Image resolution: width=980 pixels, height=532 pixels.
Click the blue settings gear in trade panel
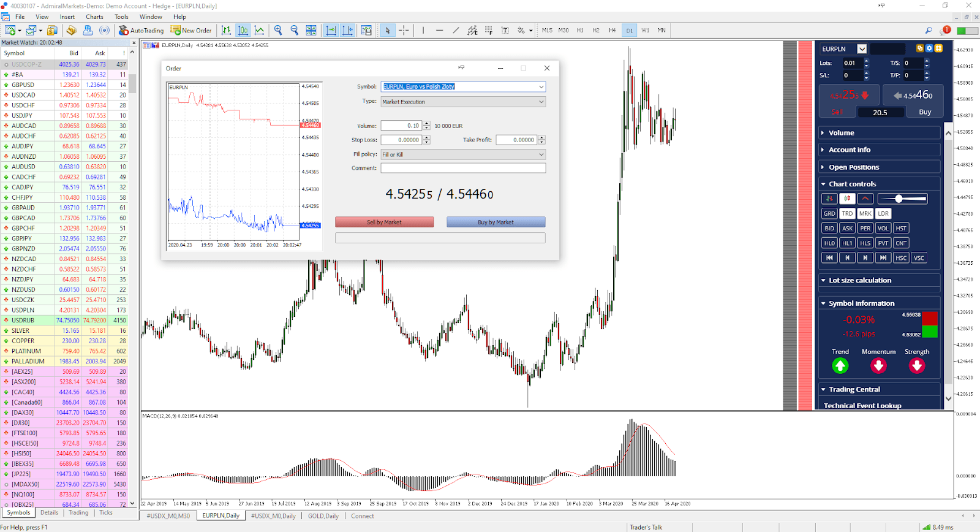[929, 48]
